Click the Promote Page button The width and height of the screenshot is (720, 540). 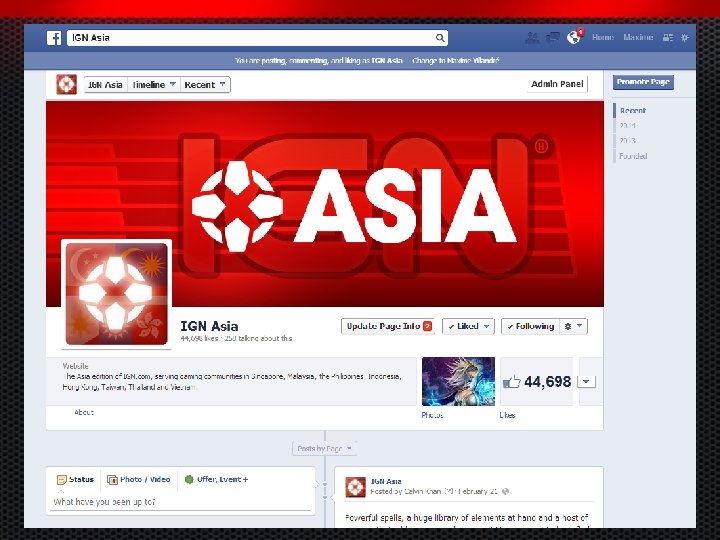click(x=643, y=82)
